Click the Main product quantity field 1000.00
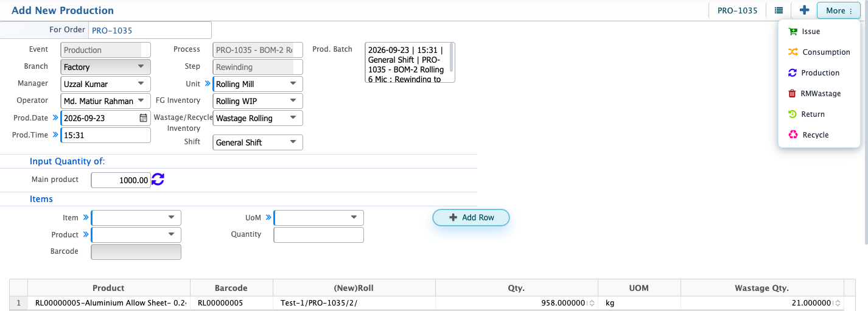 pos(121,180)
